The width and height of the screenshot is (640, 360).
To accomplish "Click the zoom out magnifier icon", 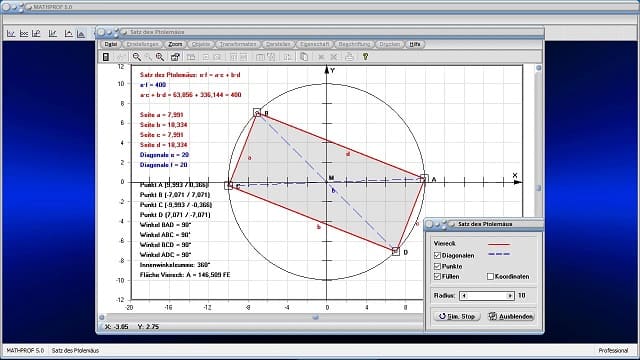I will [x=137, y=57].
